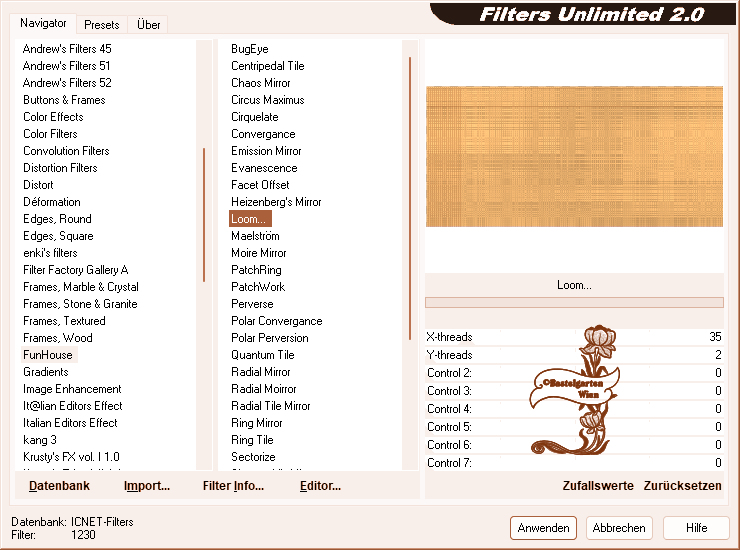Choose Heizenberg's Mirror filter
This screenshot has width=740, height=550.
(x=276, y=202)
